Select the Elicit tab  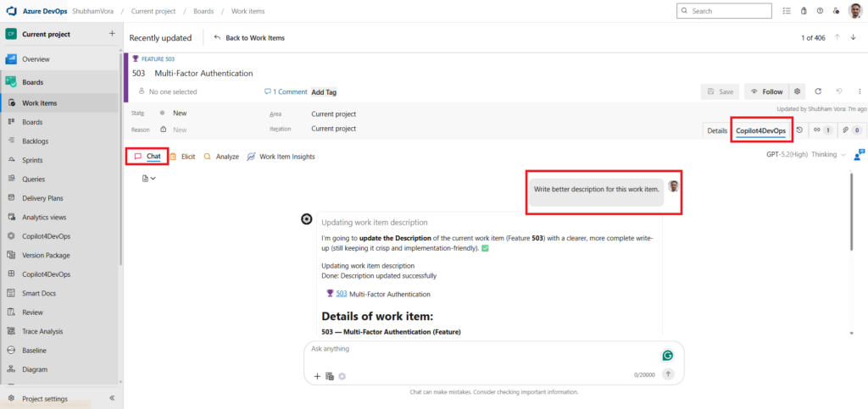tap(183, 157)
